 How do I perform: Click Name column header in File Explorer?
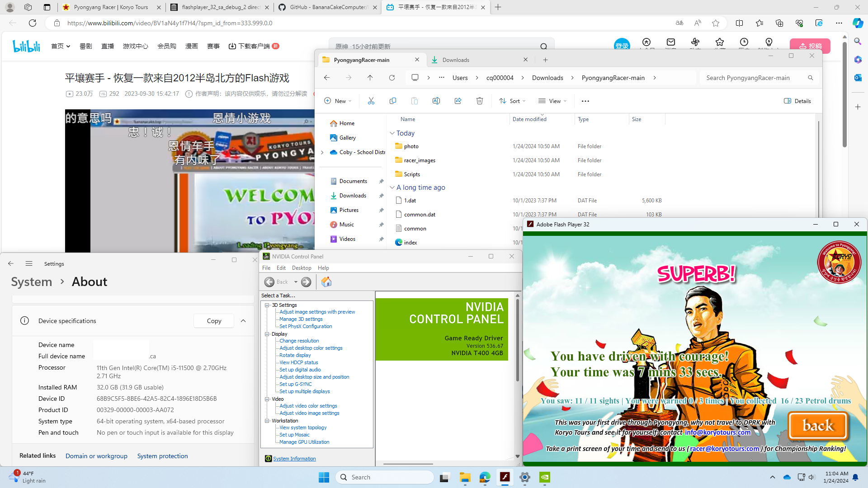pyautogui.click(x=407, y=119)
